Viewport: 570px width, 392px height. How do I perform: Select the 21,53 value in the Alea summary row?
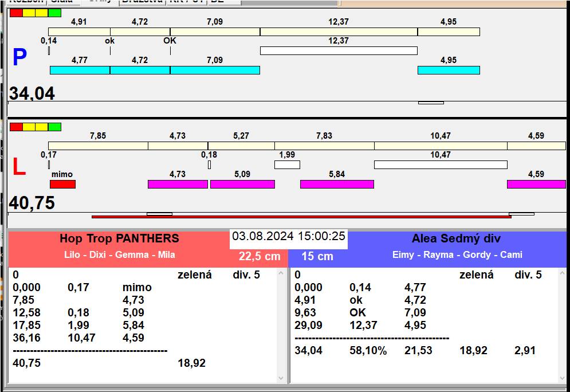[x=418, y=351]
